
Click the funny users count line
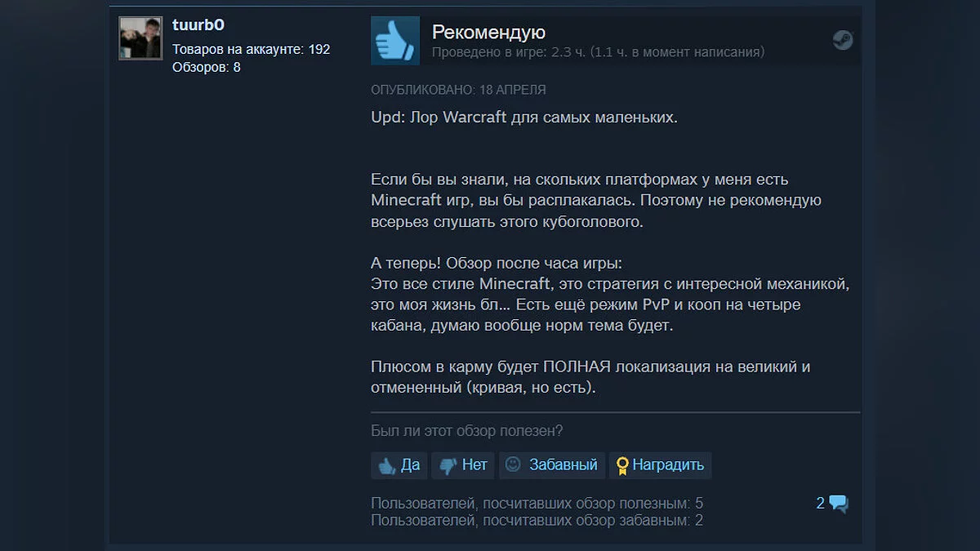(x=537, y=520)
